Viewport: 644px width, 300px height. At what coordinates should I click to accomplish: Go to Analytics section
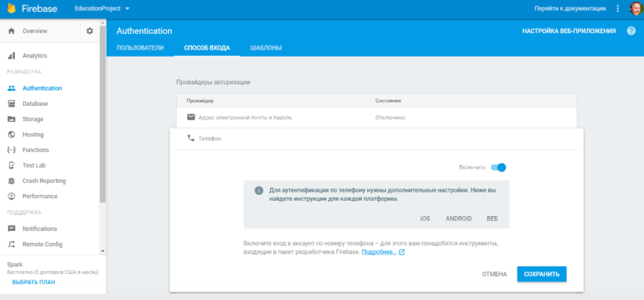(35, 55)
